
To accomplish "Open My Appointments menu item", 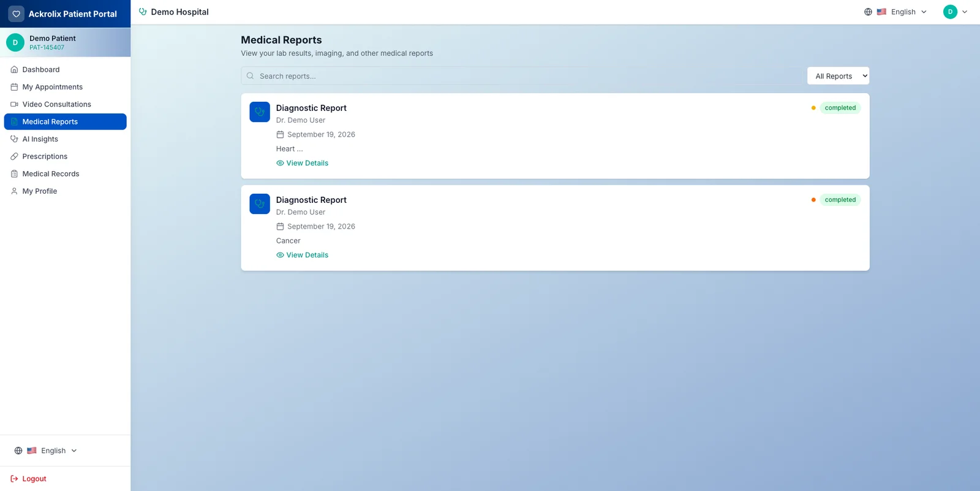I will [x=66, y=87].
